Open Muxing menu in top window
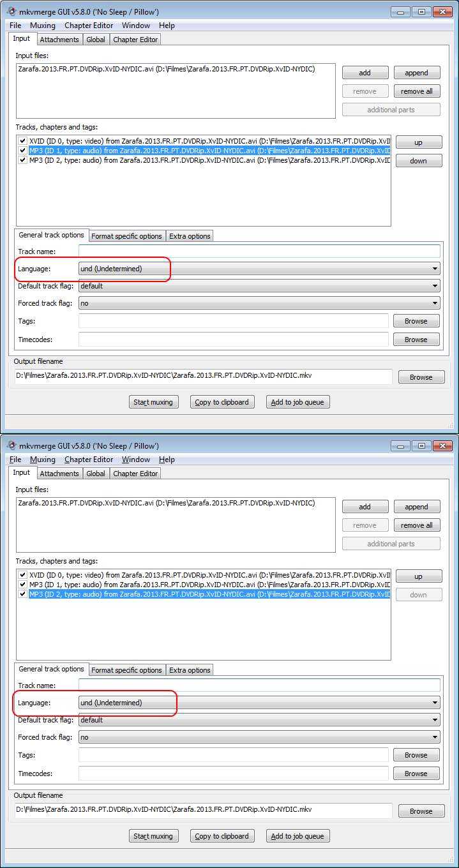 (x=43, y=26)
